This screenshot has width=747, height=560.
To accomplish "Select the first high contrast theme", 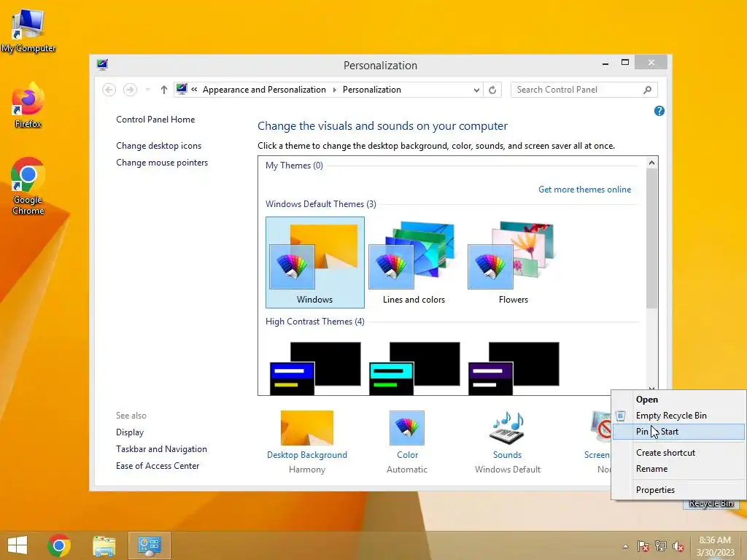I will (315, 368).
